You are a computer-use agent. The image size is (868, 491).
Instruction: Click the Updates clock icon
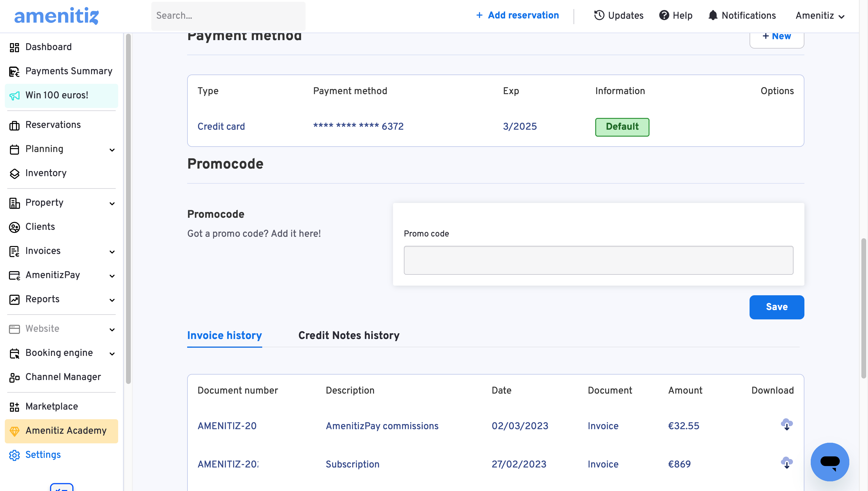[x=599, y=15]
